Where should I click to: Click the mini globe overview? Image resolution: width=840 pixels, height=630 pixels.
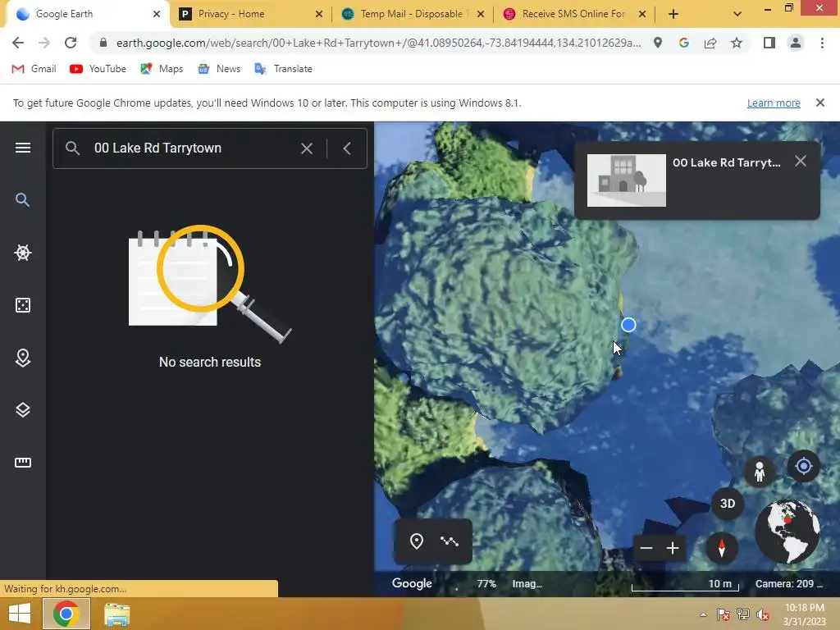(x=787, y=532)
